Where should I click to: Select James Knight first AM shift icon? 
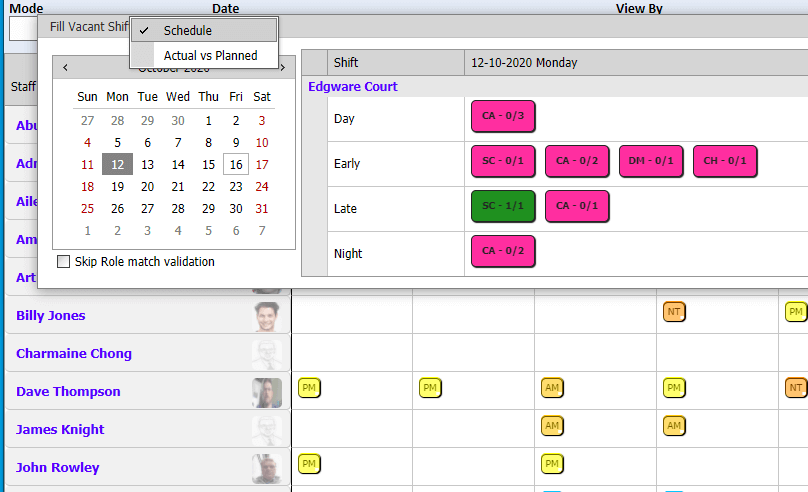pos(552,426)
